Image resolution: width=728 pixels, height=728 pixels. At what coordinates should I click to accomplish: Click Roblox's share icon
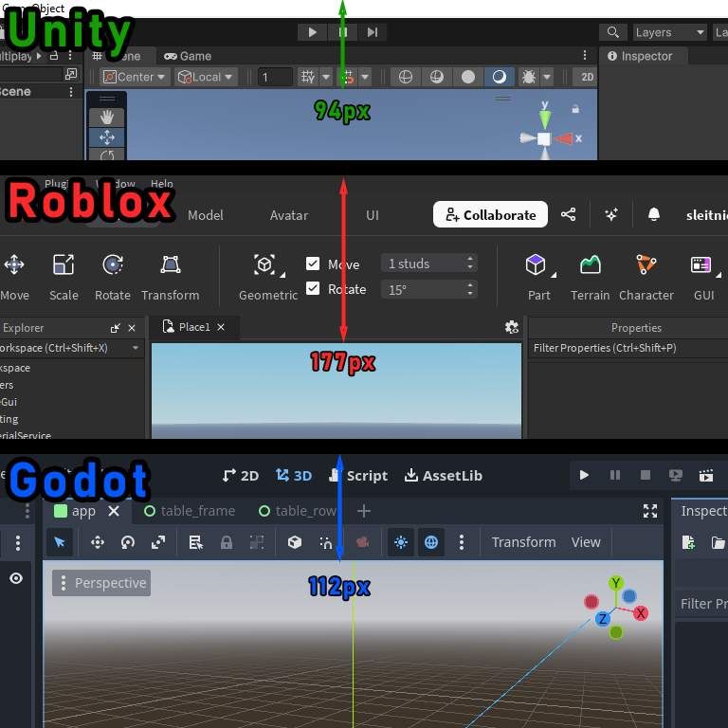coord(569,214)
